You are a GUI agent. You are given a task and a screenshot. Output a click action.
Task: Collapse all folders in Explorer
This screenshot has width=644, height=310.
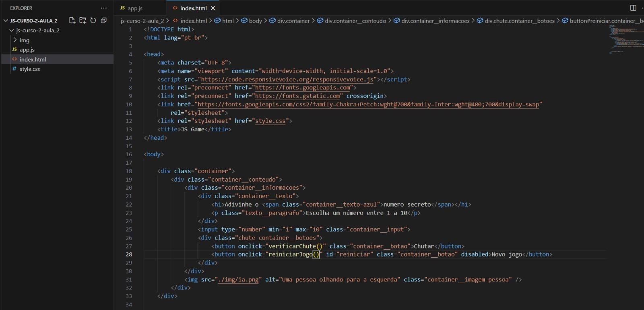[x=103, y=21]
